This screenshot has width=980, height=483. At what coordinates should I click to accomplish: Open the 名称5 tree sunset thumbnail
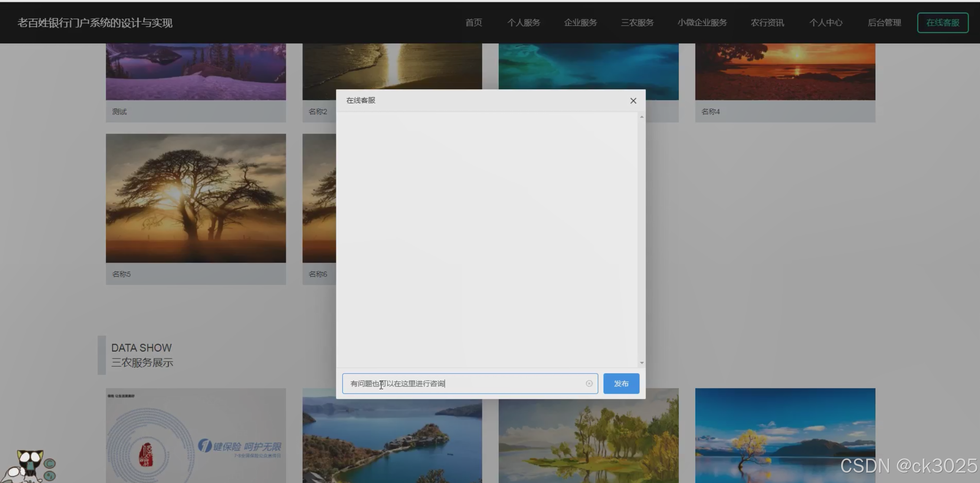pos(196,198)
